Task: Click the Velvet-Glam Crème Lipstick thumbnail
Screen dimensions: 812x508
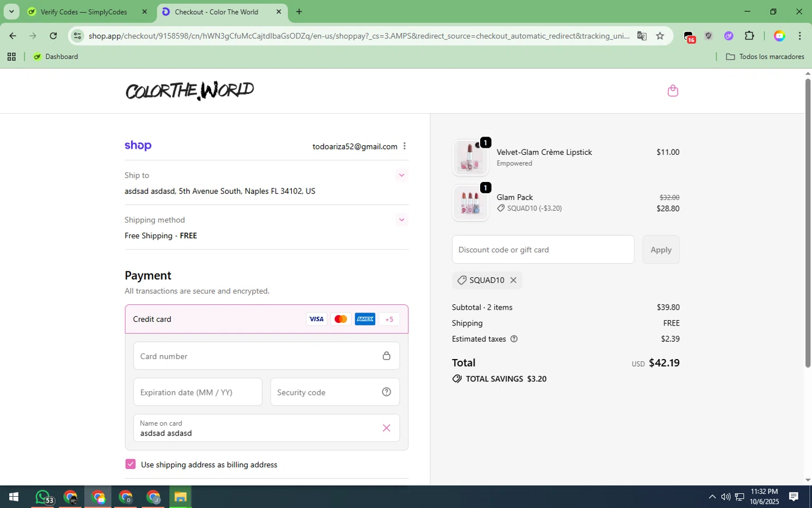Action: 470,158
